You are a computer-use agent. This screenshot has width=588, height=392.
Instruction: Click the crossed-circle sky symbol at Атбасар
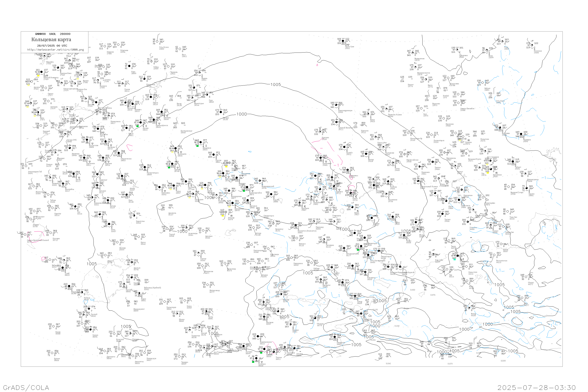coord(226,212)
